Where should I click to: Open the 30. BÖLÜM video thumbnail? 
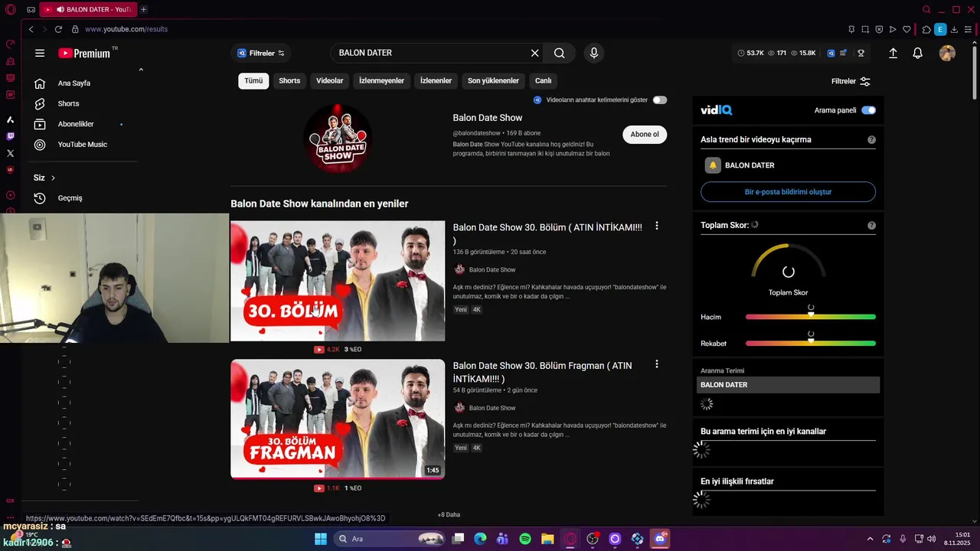(x=338, y=281)
